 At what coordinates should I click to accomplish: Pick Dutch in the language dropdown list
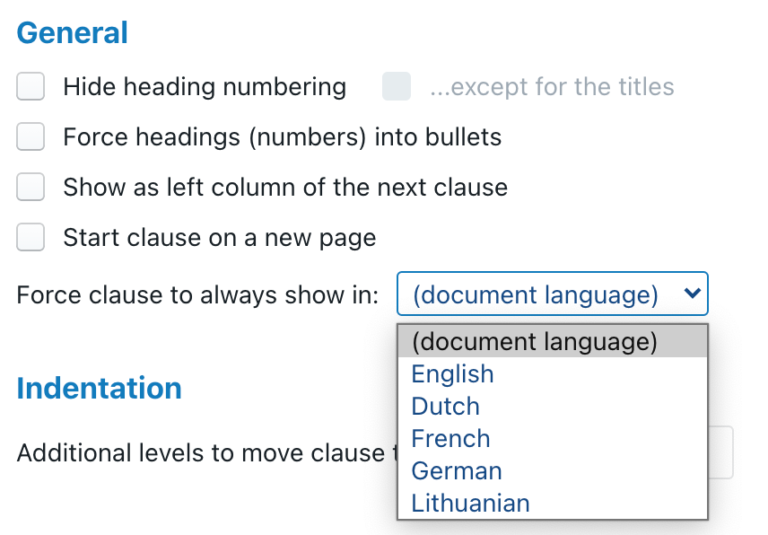[446, 406]
